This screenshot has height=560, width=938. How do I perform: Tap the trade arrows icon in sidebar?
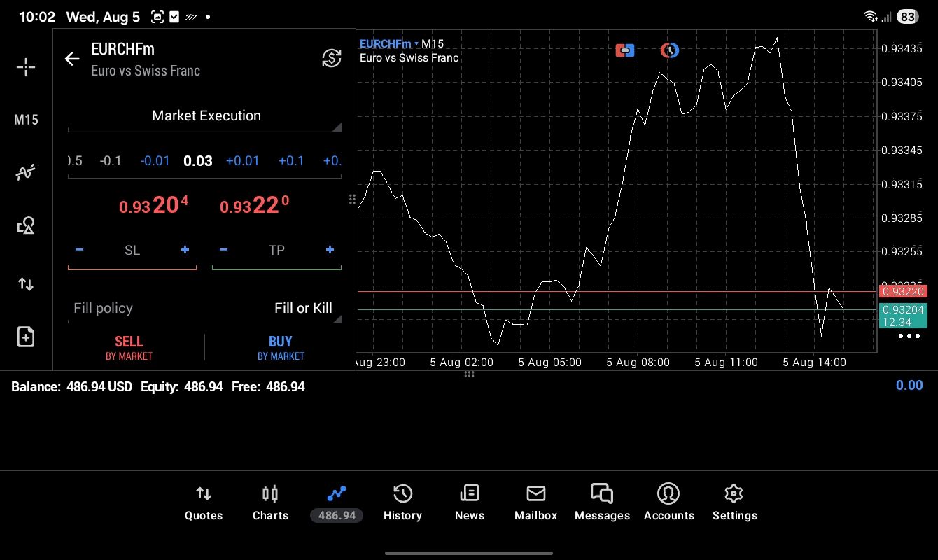click(26, 284)
